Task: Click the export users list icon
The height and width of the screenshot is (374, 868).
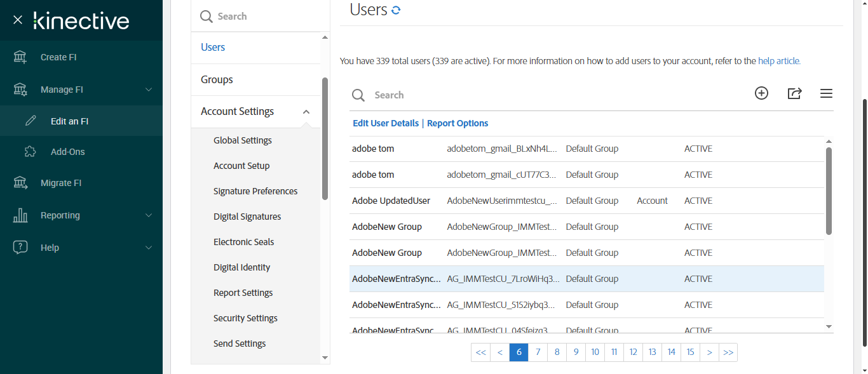Action: click(794, 93)
